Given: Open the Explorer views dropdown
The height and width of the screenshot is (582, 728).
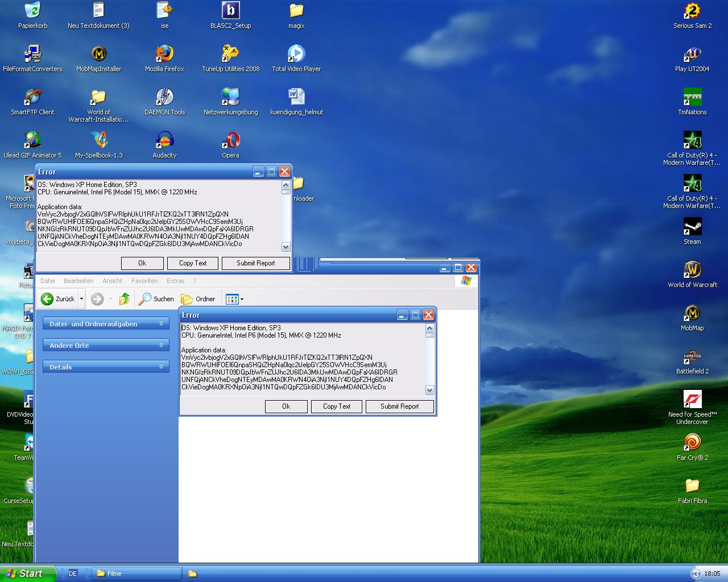Looking at the screenshot, I should 234,299.
